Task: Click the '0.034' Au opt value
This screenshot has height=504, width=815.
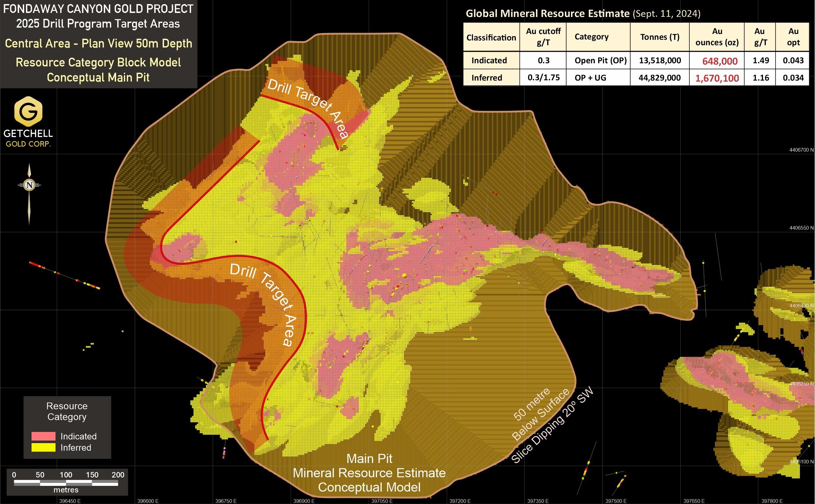Action: [x=793, y=78]
